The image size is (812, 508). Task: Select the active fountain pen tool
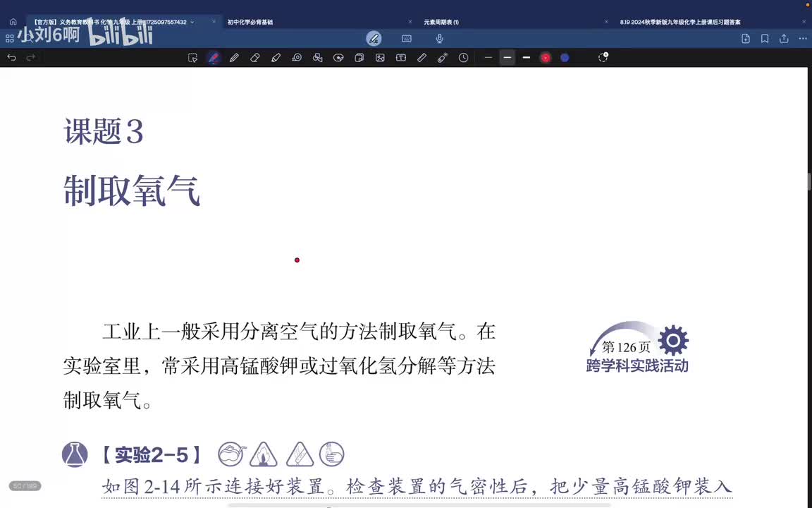(214, 58)
